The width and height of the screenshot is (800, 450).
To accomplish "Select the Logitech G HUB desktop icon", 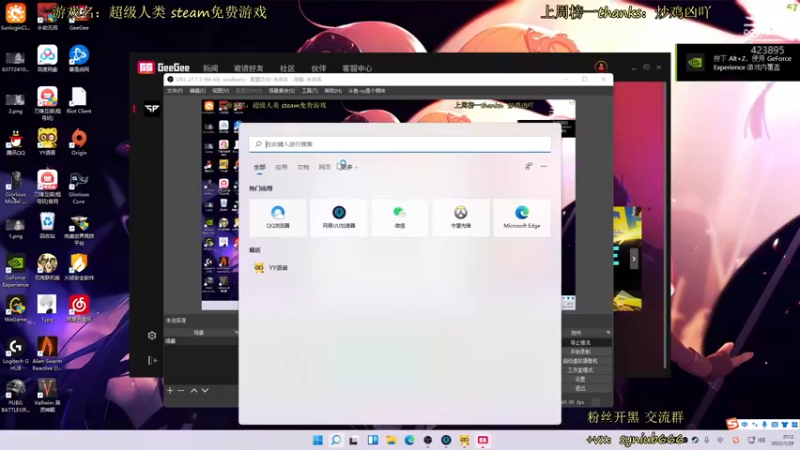I will tap(15, 353).
